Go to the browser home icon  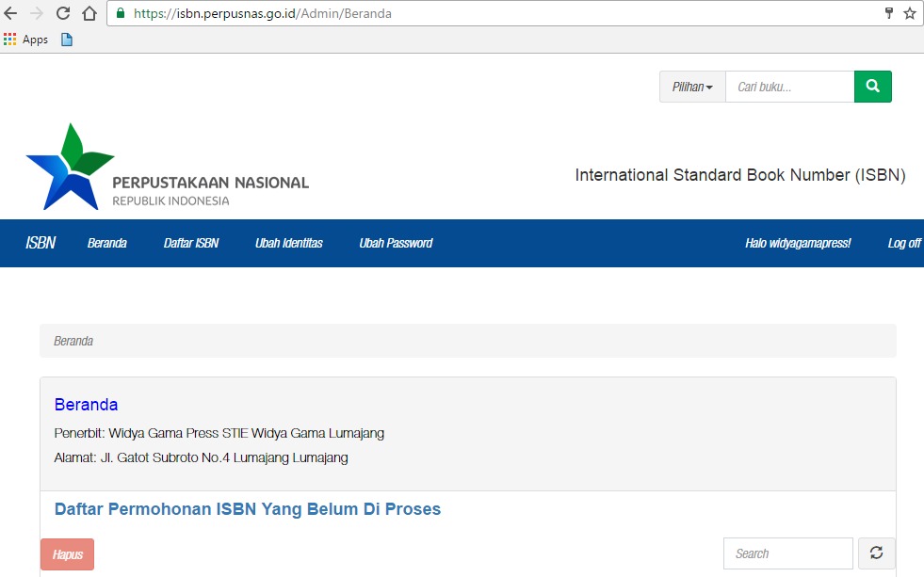pos(89,13)
